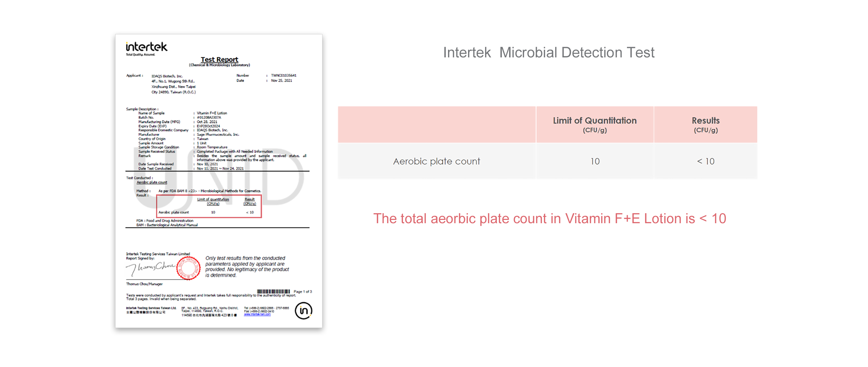Click the Aerobic plate count table cell
868x367 pixels.
point(437,161)
